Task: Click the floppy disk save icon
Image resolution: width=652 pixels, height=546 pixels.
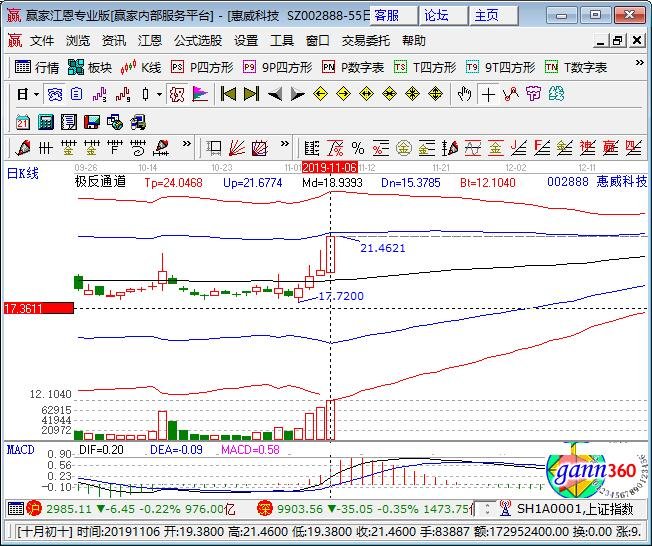Action: [92, 122]
